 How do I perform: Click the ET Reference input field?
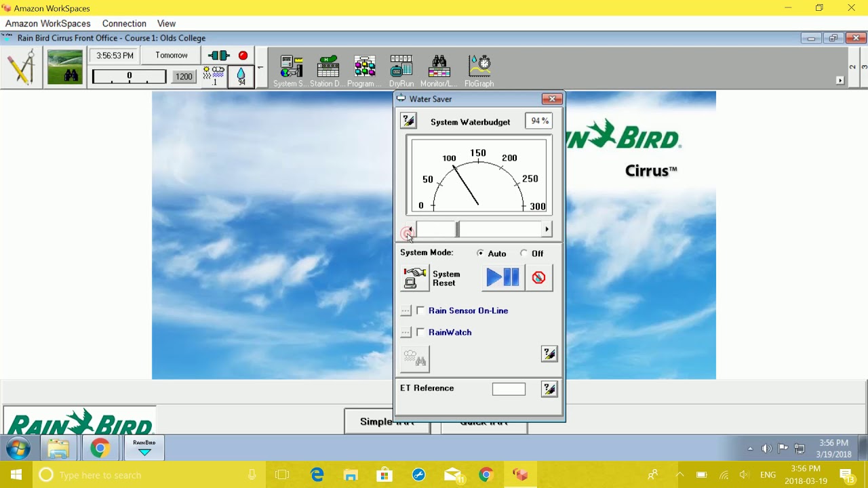pyautogui.click(x=509, y=389)
